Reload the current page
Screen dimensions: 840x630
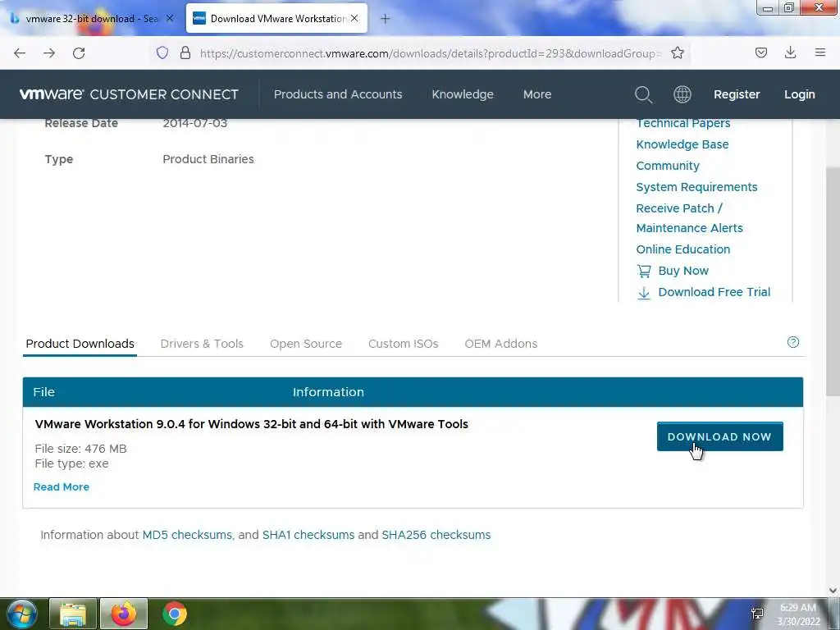coord(79,53)
